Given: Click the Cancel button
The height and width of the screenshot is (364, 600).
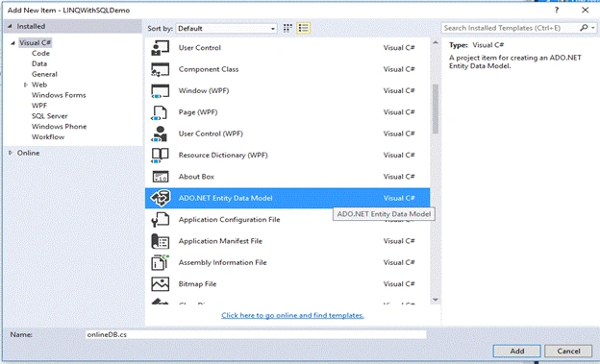Looking at the screenshot, I should pyautogui.click(x=568, y=351).
